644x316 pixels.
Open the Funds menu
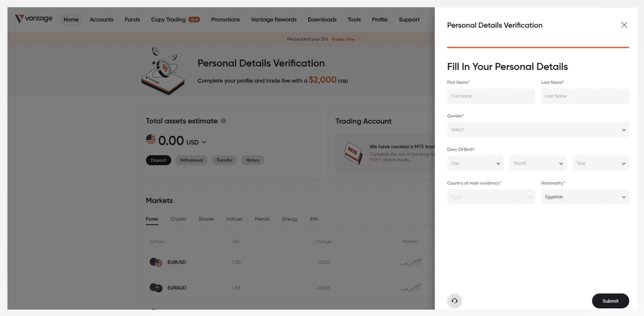132,19
